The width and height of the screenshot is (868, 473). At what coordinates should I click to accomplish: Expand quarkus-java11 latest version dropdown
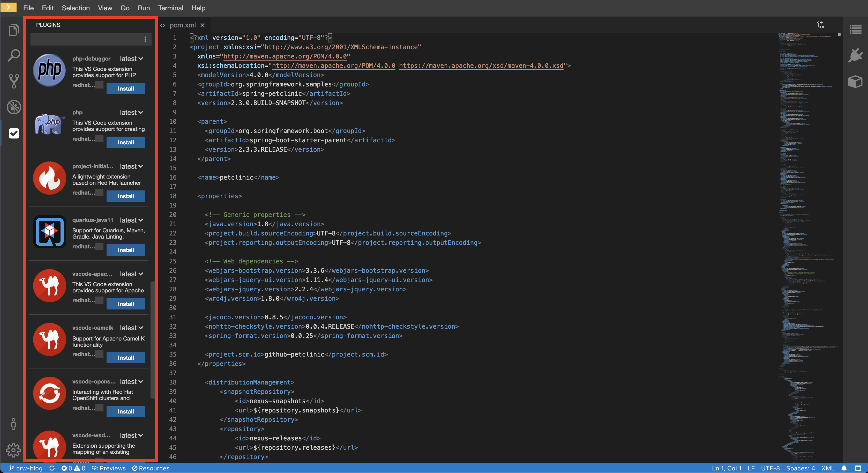coord(131,220)
